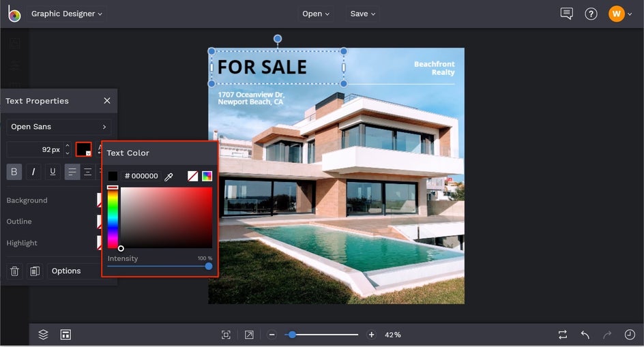Viewport: 644px width, 347px height.
Task: Increase font size with the up stepper arrow
Action: click(x=68, y=145)
